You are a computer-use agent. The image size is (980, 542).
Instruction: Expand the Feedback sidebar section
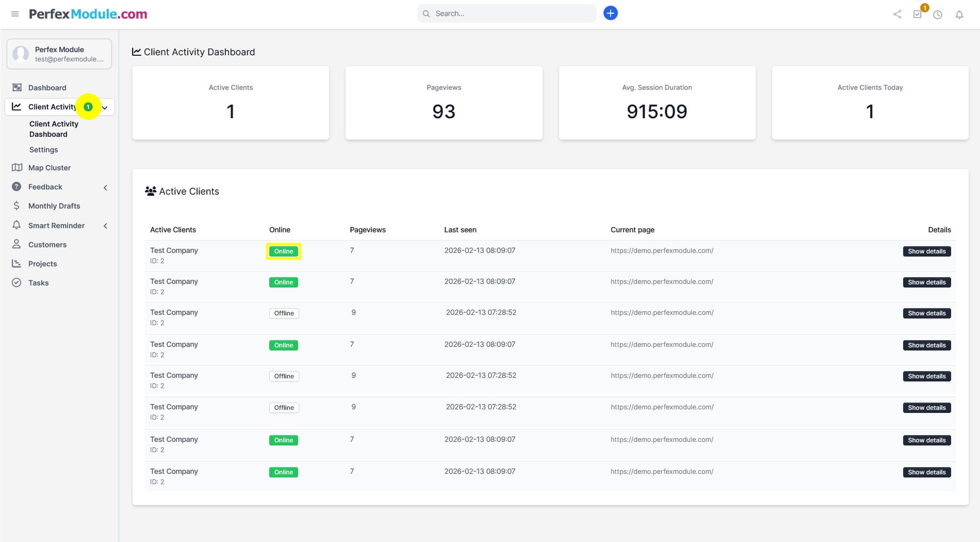point(105,187)
